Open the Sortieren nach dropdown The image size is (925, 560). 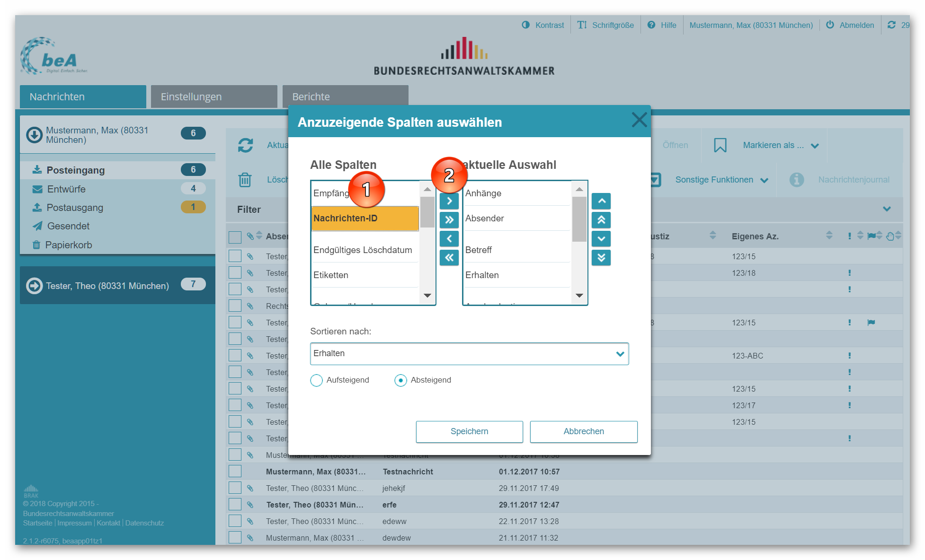469,354
